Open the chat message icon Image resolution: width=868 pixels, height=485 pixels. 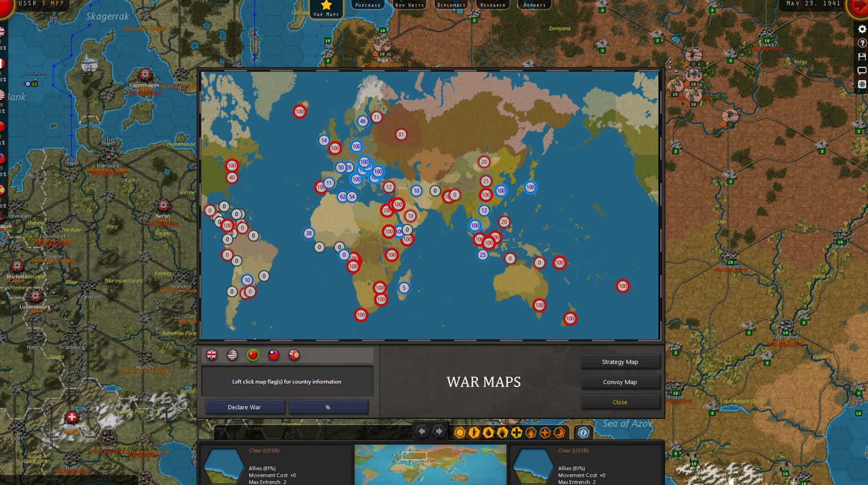click(862, 71)
